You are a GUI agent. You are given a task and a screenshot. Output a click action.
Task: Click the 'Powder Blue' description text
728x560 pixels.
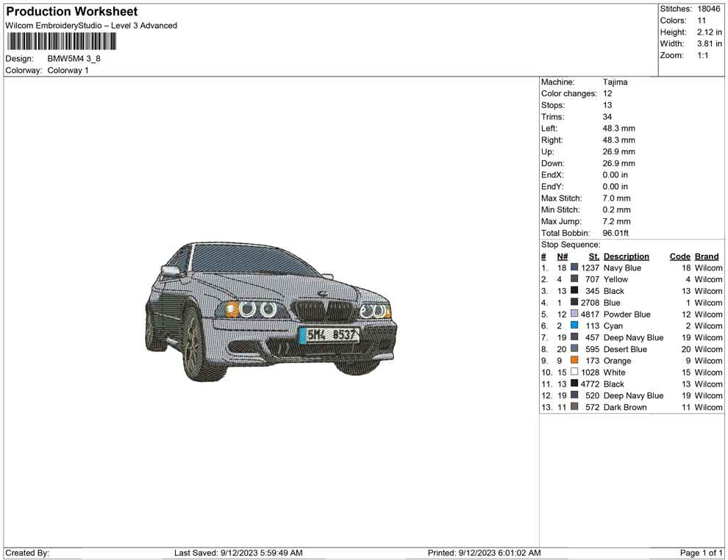(627, 314)
